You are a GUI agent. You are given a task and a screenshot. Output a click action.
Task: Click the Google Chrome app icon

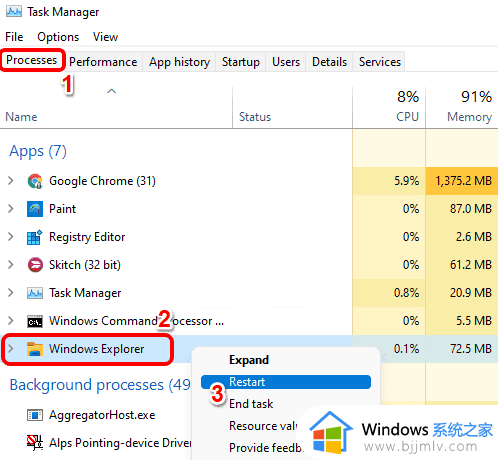(x=35, y=181)
